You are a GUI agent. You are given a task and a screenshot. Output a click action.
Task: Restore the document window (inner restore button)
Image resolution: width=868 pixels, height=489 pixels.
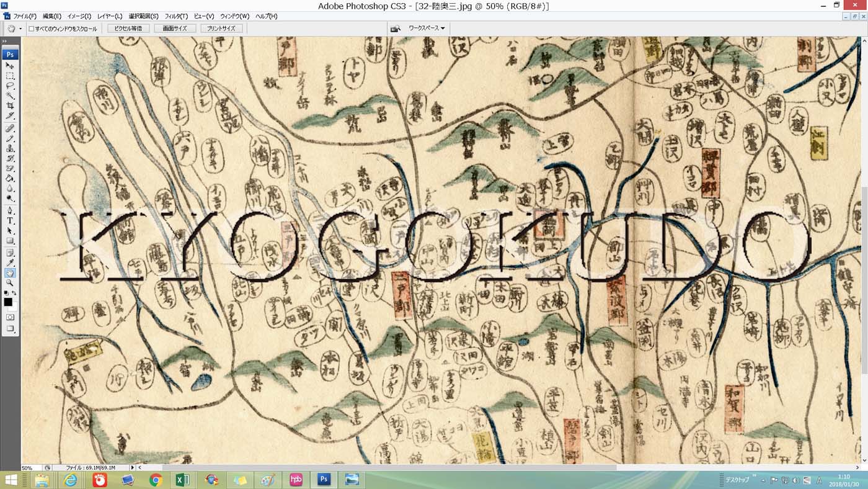pos(855,16)
